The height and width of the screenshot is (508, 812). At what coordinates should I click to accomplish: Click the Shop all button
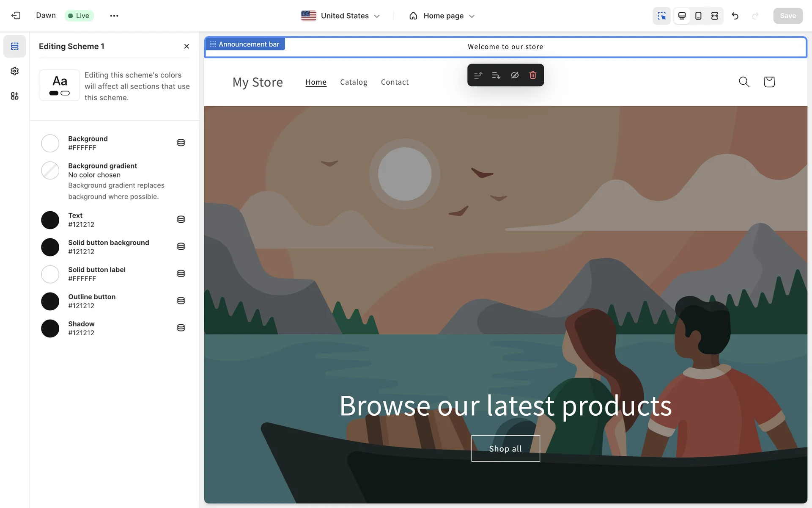pyautogui.click(x=505, y=448)
